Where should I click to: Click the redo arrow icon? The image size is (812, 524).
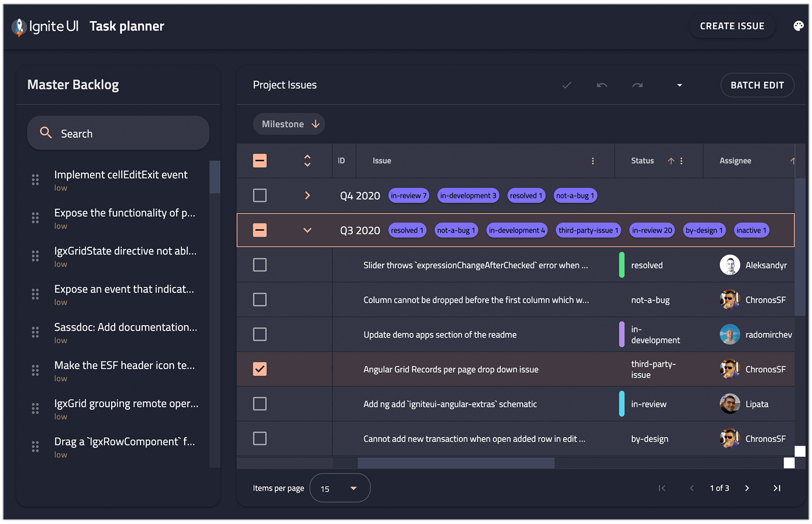pos(637,85)
